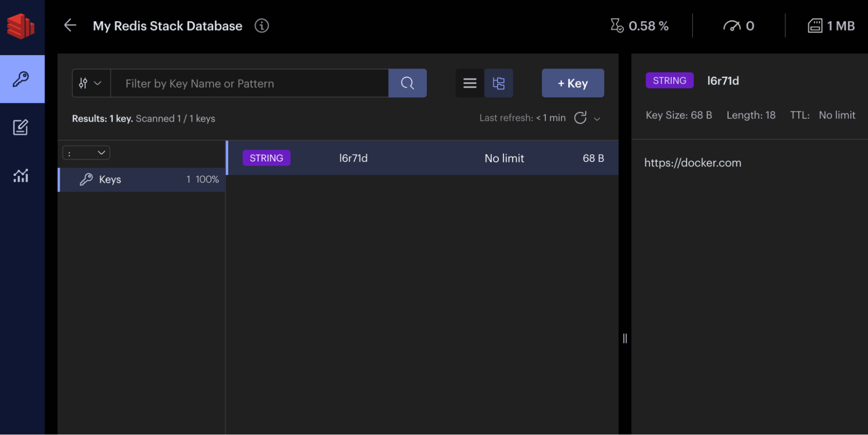
Task: Expand the auto-refresh options chevron
Action: point(597,119)
